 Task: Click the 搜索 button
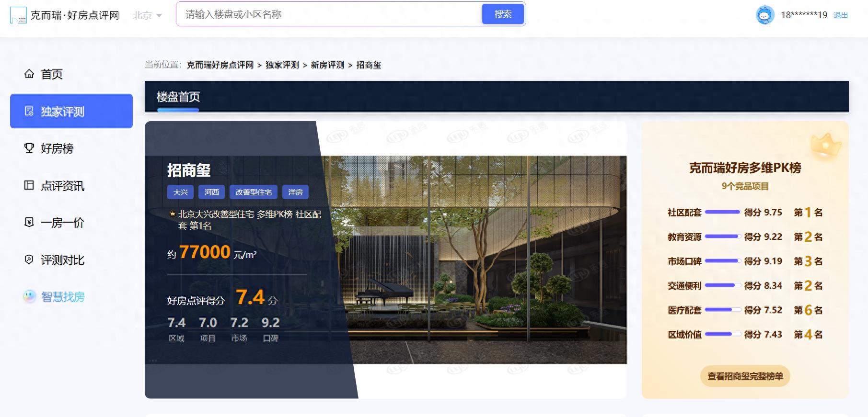(503, 14)
